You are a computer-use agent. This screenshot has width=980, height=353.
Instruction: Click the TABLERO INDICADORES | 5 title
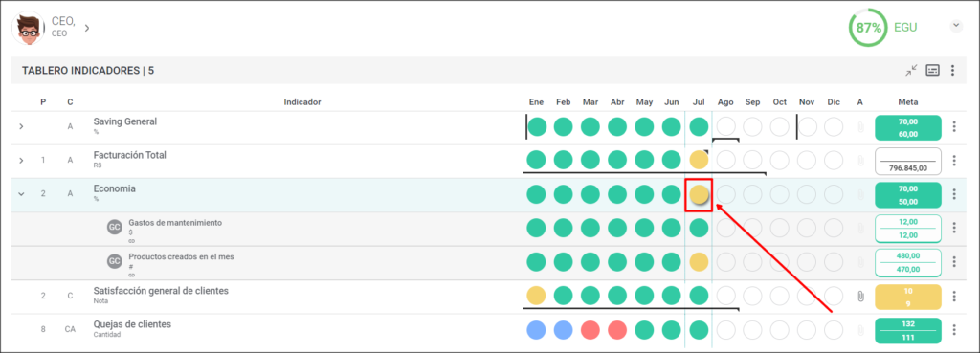pos(88,71)
